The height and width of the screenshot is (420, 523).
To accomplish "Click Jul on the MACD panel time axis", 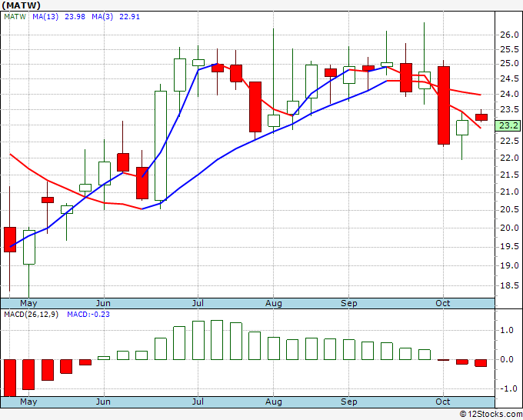I will tap(198, 402).
